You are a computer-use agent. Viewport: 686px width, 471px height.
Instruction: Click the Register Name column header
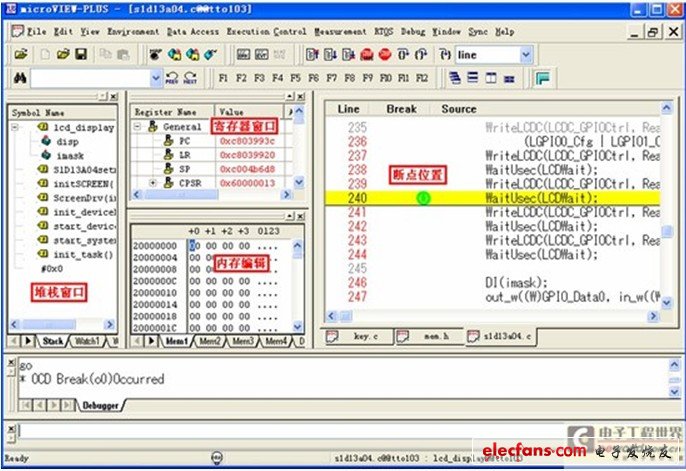pyautogui.click(x=165, y=112)
